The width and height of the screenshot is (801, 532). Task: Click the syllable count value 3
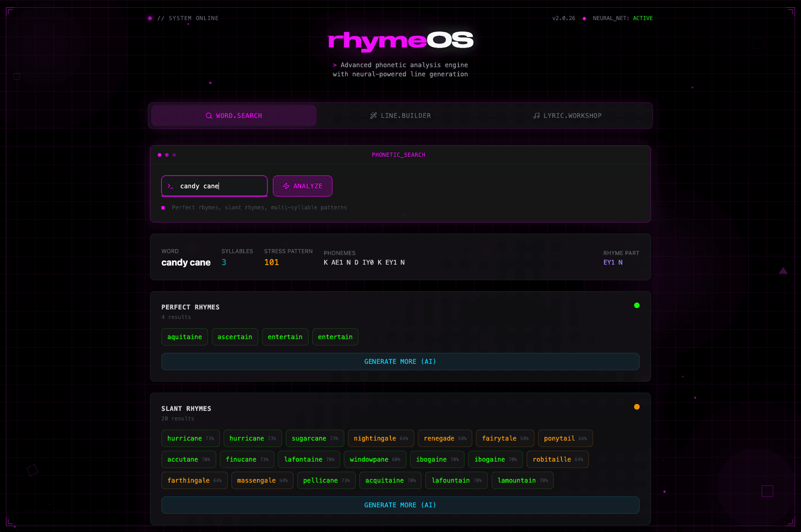[x=224, y=262]
